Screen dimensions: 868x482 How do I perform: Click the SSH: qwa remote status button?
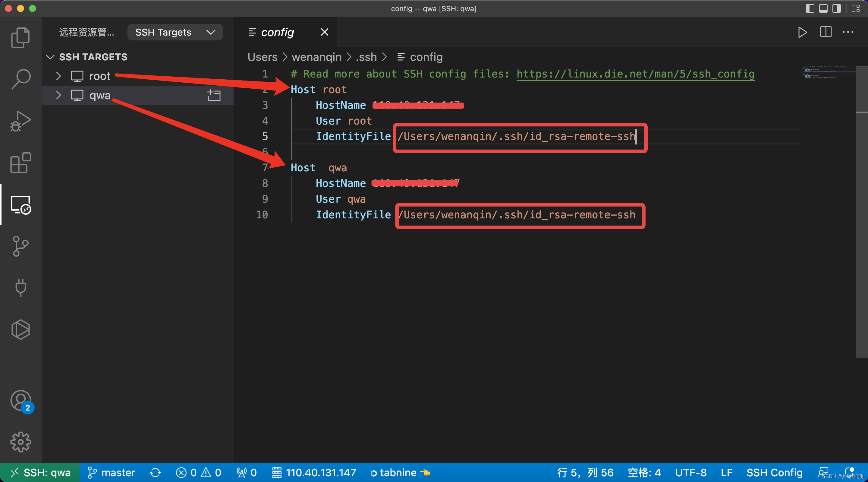point(40,473)
